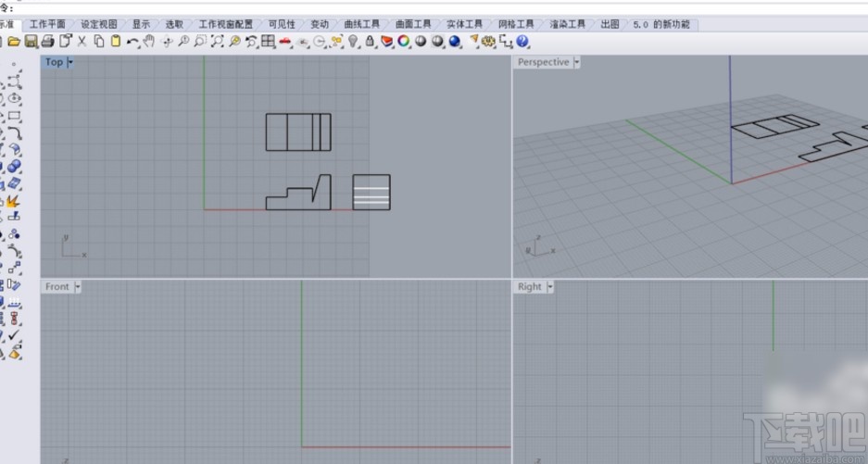This screenshot has width=868, height=464.
Task: Switch to 工作平面 tab
Action: pos(47,24)
